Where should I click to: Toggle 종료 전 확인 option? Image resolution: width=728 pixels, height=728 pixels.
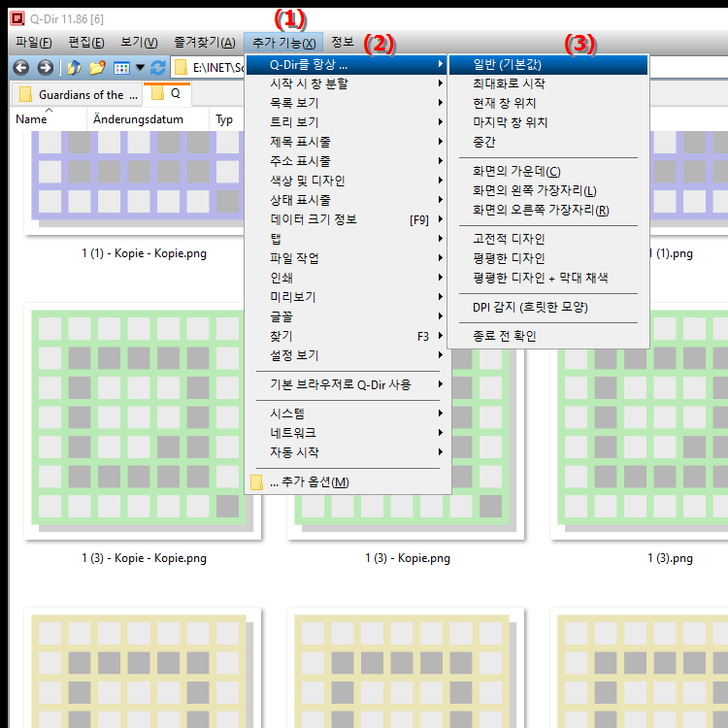548,336
